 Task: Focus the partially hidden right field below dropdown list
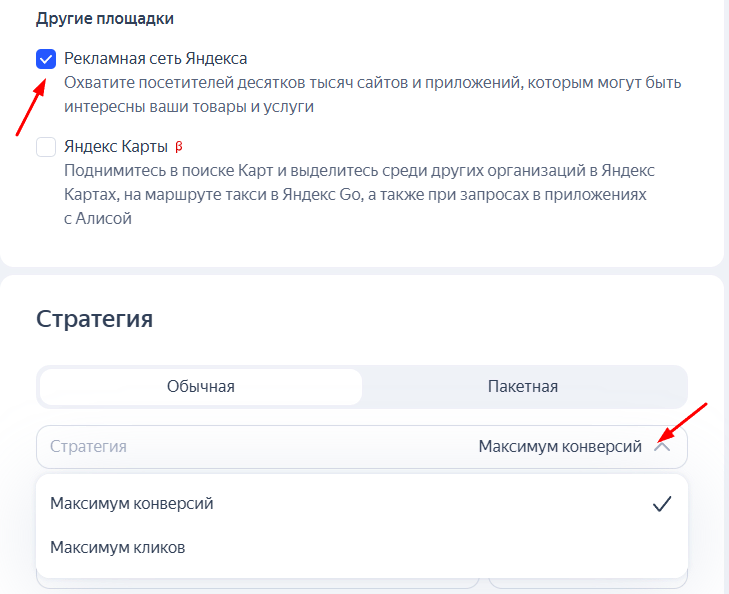(x=588, y=583)
